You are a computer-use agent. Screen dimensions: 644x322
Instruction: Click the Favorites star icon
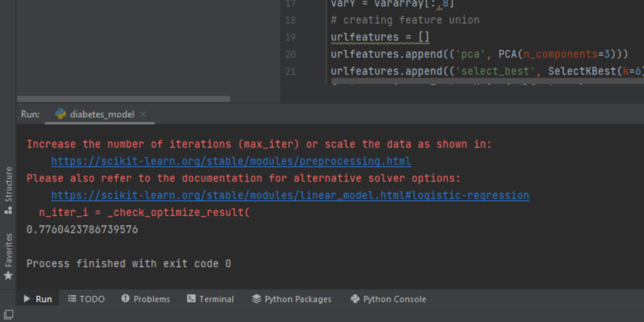pyautogui.click(x=8, y=275)
